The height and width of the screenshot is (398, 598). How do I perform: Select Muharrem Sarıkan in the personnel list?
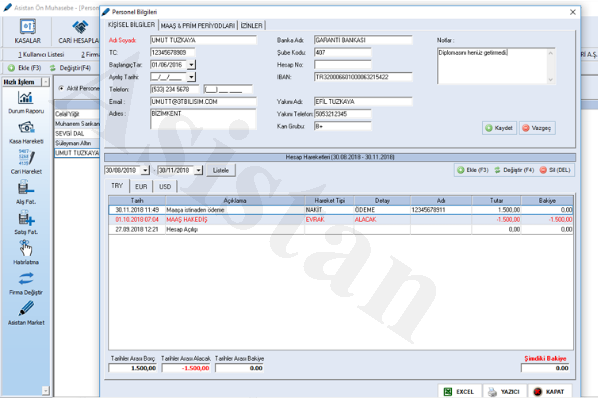[x=77, y=124]
